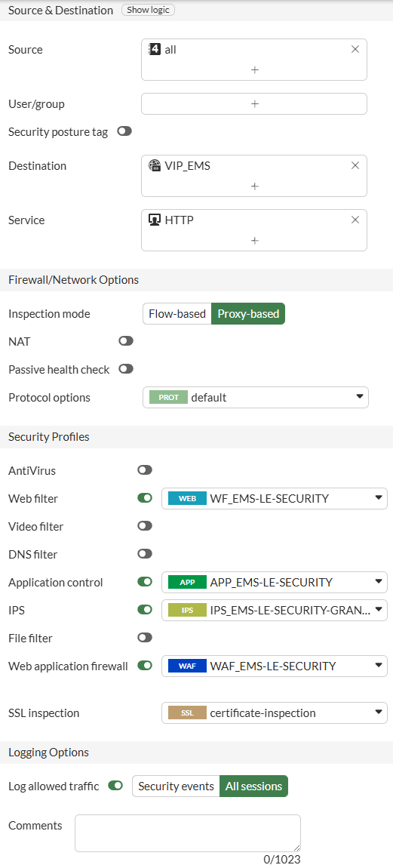Screen dimensions: 393x868
Task: Open the Protocol options dropdown
Action: coord(256,398)
